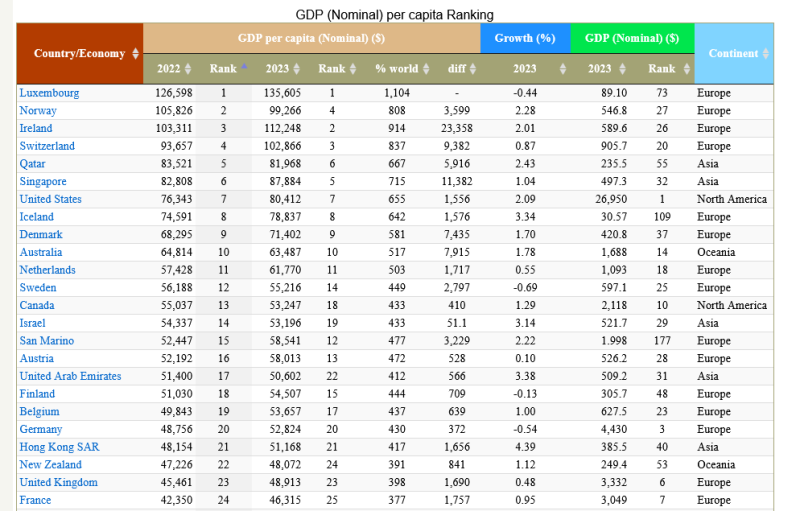The image size is (800, 511).
Task: Select France's 2022 value 42,350
Action: point(177,500)
